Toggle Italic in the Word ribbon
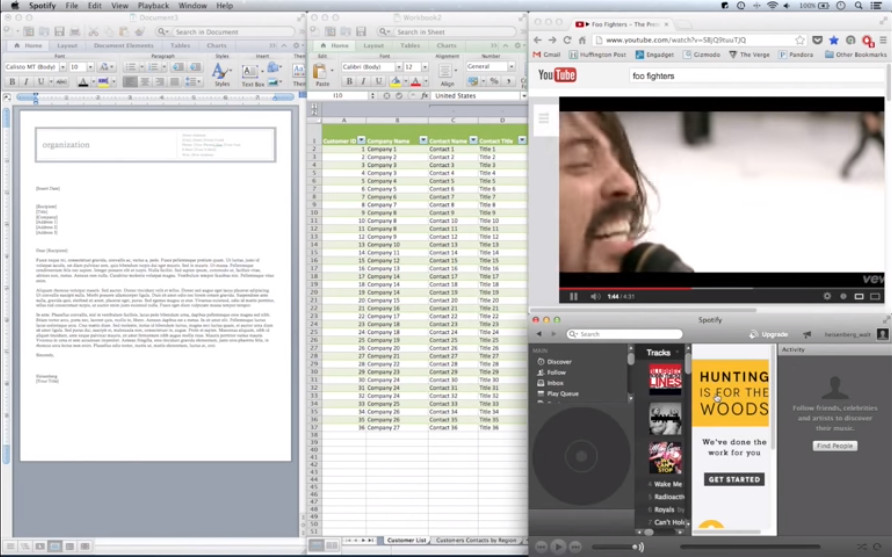892x557 pixels. [x=26, y=82]
